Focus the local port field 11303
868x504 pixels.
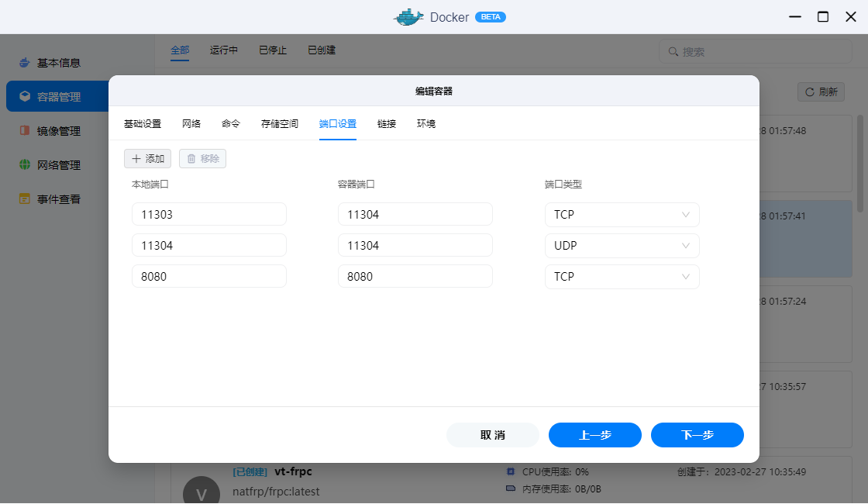pyautogui.click(x=208, y=214)
